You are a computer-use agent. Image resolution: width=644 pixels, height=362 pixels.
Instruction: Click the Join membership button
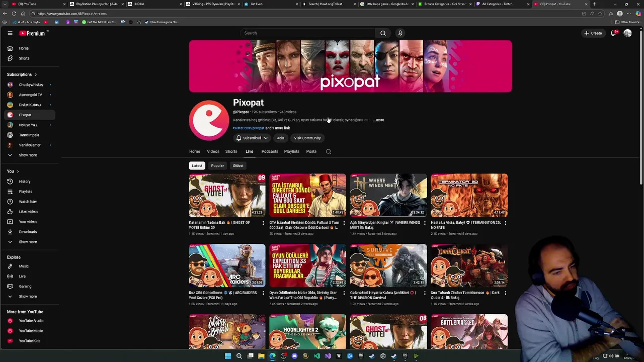[281, 138]
